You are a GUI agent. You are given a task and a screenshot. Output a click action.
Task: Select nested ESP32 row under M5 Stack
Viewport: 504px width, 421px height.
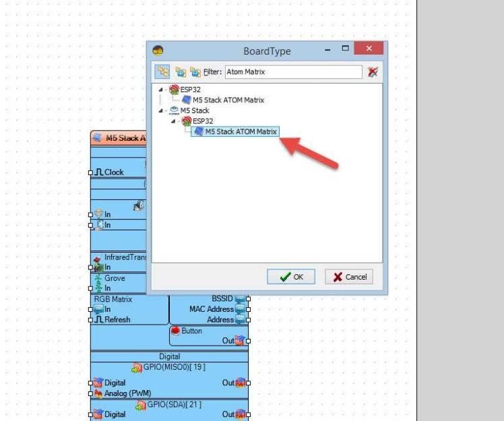pos(203,121)
